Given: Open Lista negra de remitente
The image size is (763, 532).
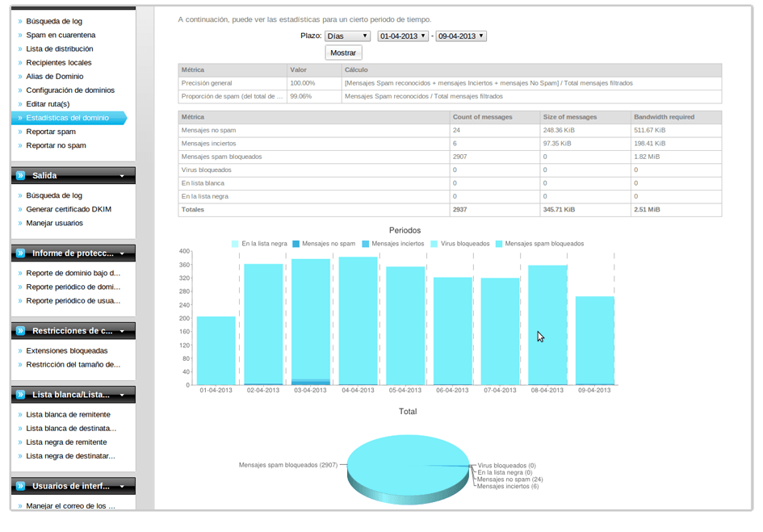Looking at the screenshot, I should [x=67, y=442].
